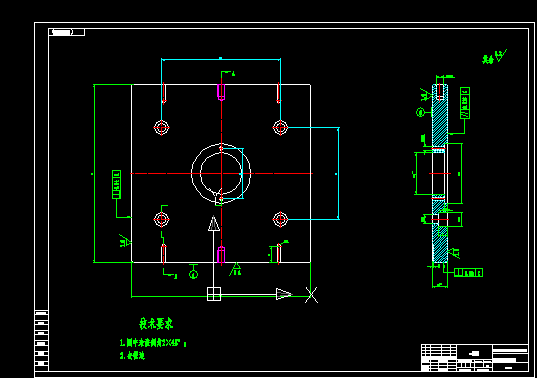Click technical note line 1 containing 2X45°

153,343
